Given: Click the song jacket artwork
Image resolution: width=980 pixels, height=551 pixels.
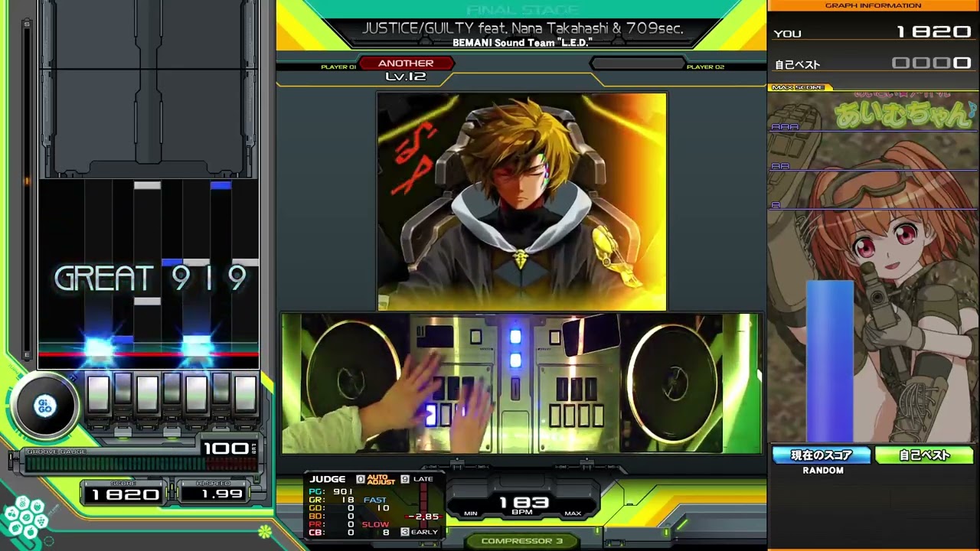Looking at the screenshot, I should point(521,201).
